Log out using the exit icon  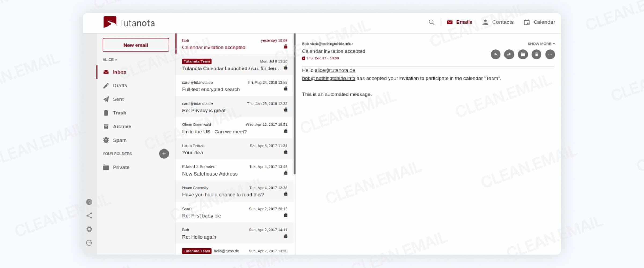[x=89, y=243]
